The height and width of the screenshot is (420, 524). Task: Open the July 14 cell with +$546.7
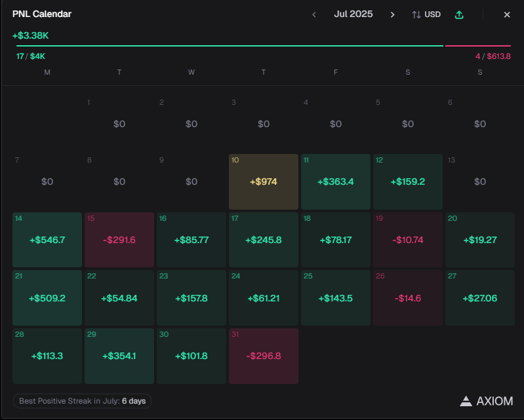tap(47, 240)
